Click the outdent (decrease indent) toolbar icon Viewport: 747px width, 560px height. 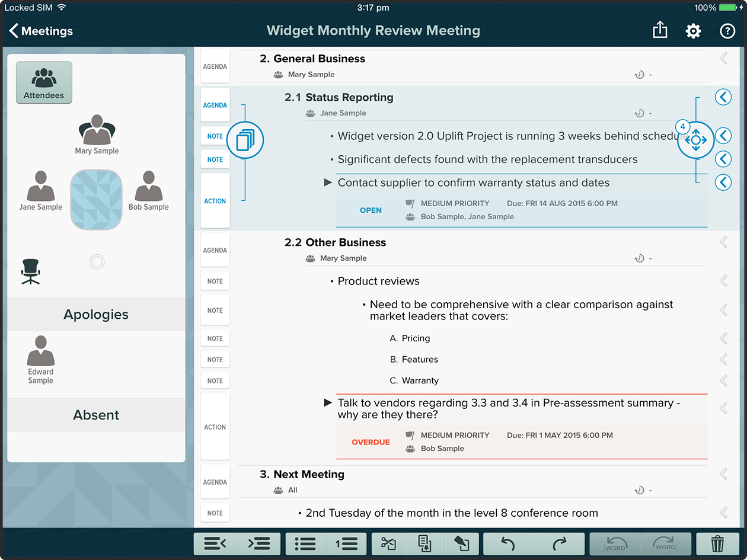(x=215, y=543)
